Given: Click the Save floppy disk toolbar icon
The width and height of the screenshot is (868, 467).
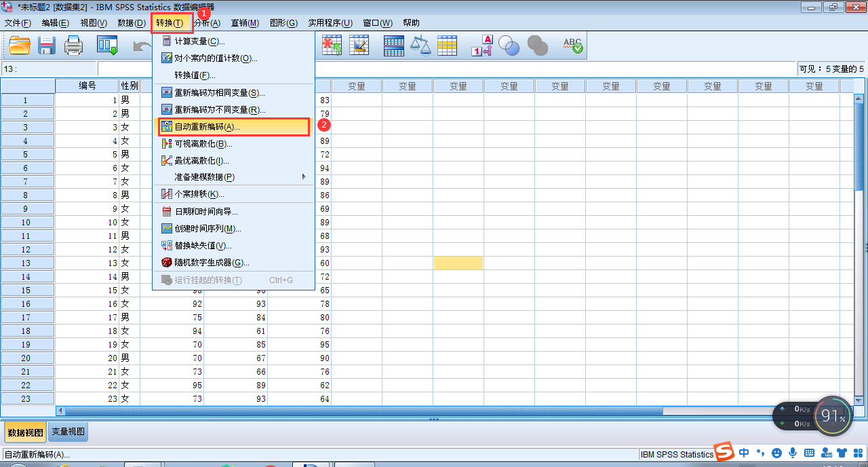Looking at the screenshot, I should click(x=47, y=45).
